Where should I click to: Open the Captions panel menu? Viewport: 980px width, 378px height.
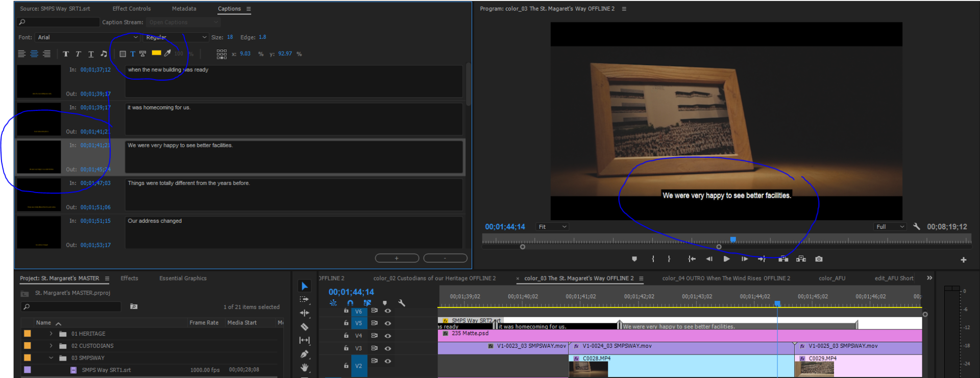[x=249, y=9]
